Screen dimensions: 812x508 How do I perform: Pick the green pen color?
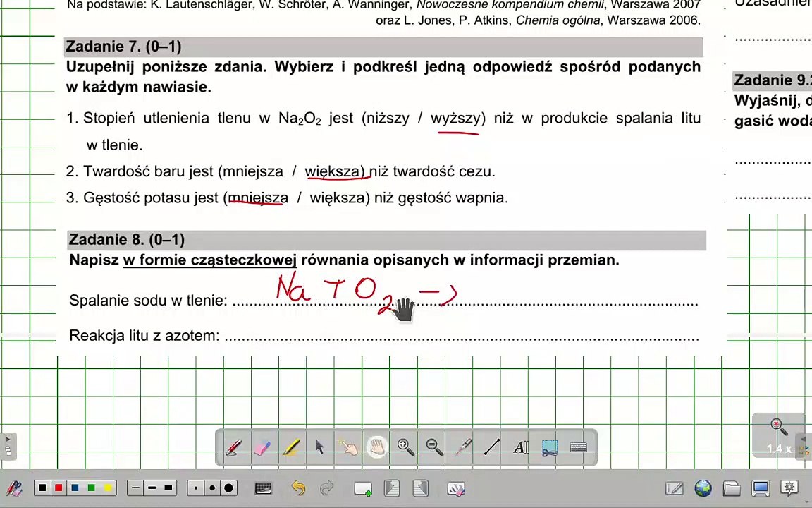point(92,488)
